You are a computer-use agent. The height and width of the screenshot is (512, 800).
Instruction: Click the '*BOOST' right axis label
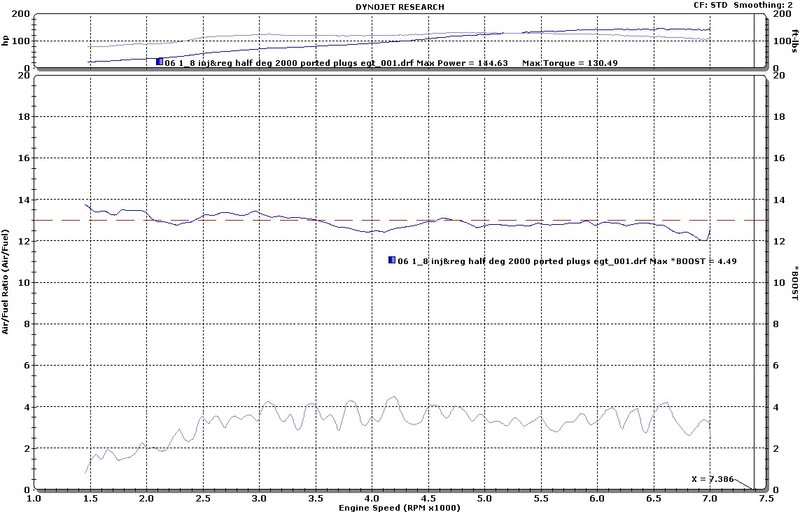coord(795,282)
